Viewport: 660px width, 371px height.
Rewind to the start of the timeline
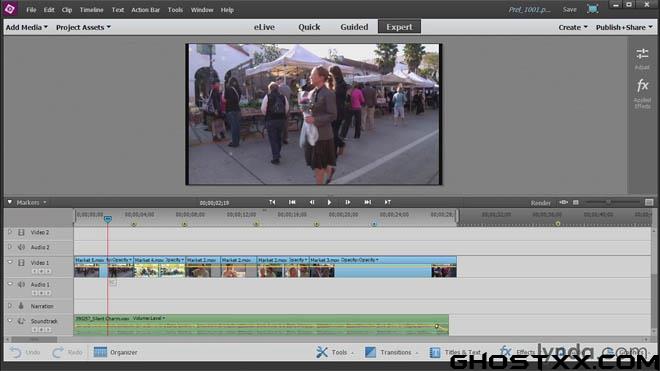click(x=292, y=202)
